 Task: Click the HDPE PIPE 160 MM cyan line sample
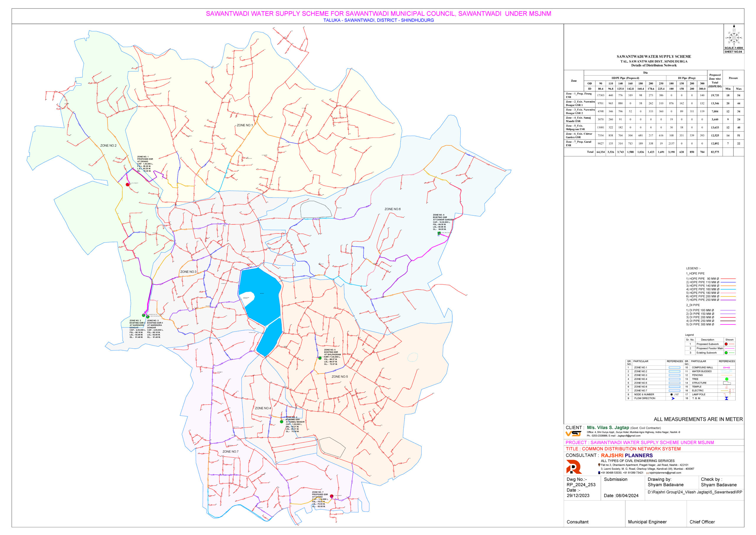tap(728, 289)
